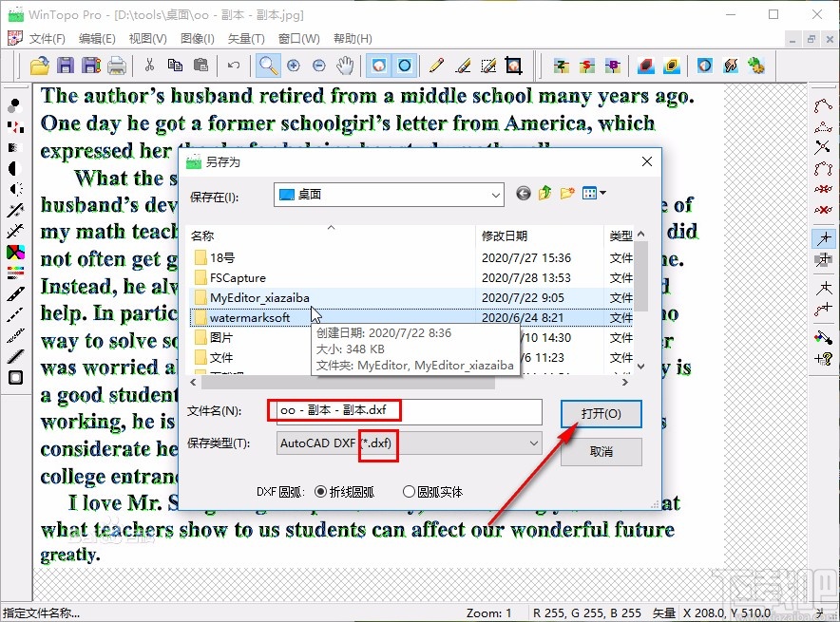Click the first save disk icon
The width and height of the screenshot is (840, 622).
coord(66,66)
